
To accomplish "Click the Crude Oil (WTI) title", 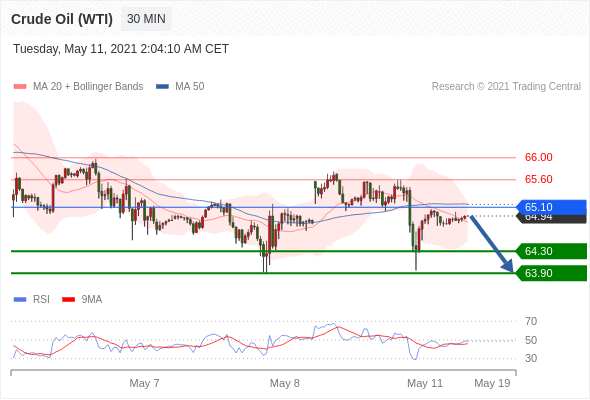I will 62,19.
